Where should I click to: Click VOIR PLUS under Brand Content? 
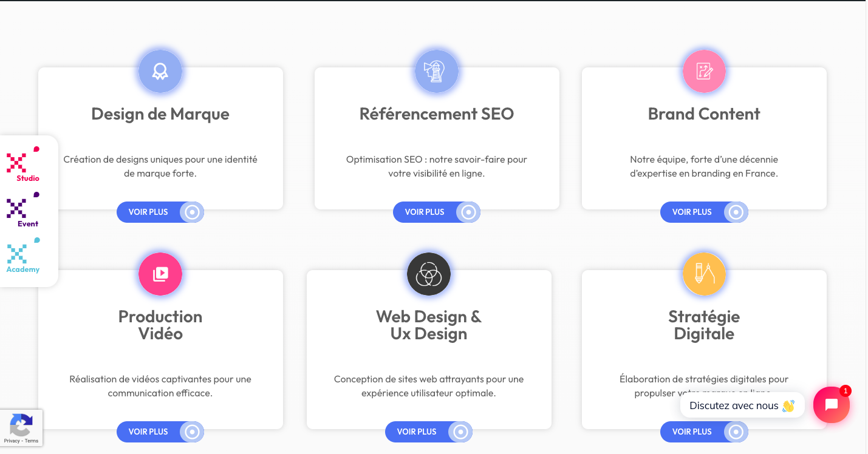click(703, 212)
